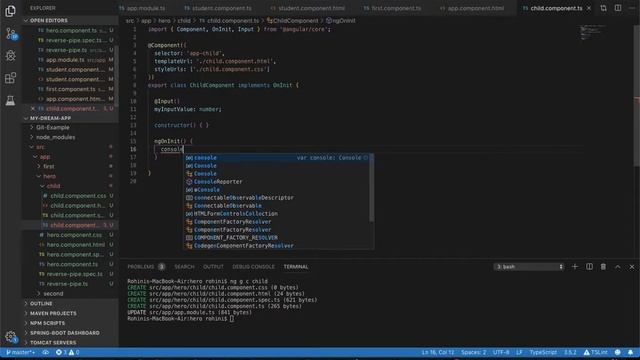
Task: Expand the Maven Projects section
Action: pos(53,313)
